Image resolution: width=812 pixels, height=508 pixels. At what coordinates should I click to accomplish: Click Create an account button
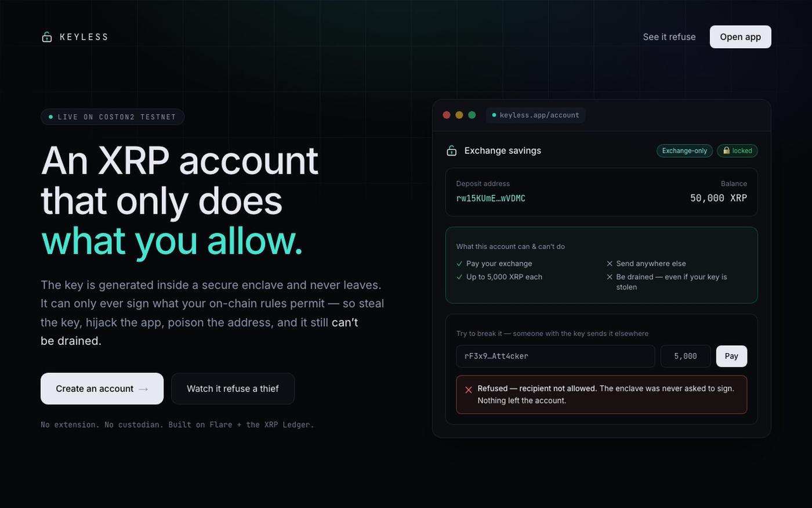[x=102, y=388]
